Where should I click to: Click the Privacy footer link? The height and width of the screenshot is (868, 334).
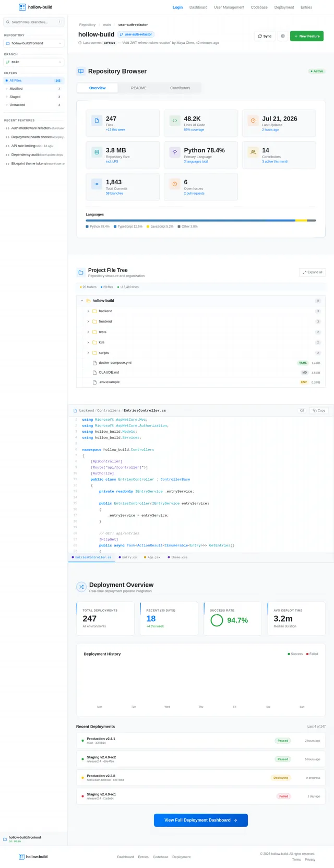(x=310, y=860)
